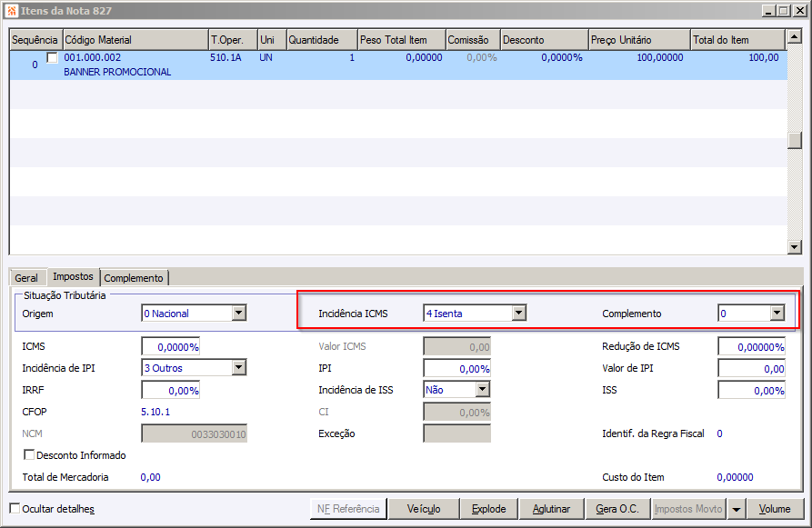Image resolution: width=812 pixels, height=528 pixels.
Task: Select the Impostos tab
Action: pyautogui.click(x=73, y=276)
